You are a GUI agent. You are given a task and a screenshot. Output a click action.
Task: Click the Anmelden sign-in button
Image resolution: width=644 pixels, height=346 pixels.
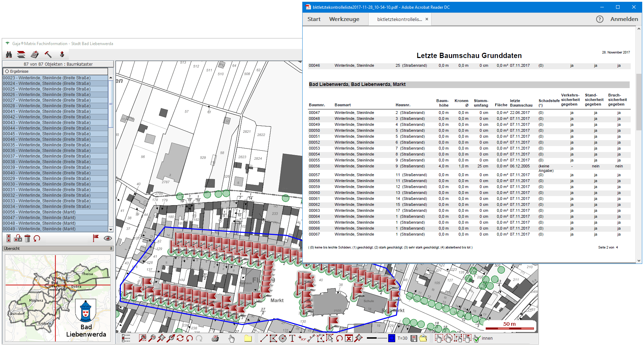[x=624, y=19]
